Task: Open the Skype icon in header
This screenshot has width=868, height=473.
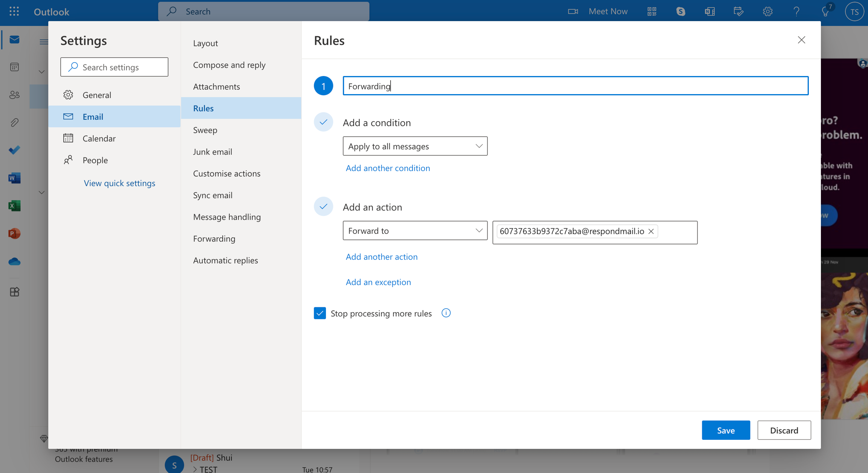Action: 680,11
